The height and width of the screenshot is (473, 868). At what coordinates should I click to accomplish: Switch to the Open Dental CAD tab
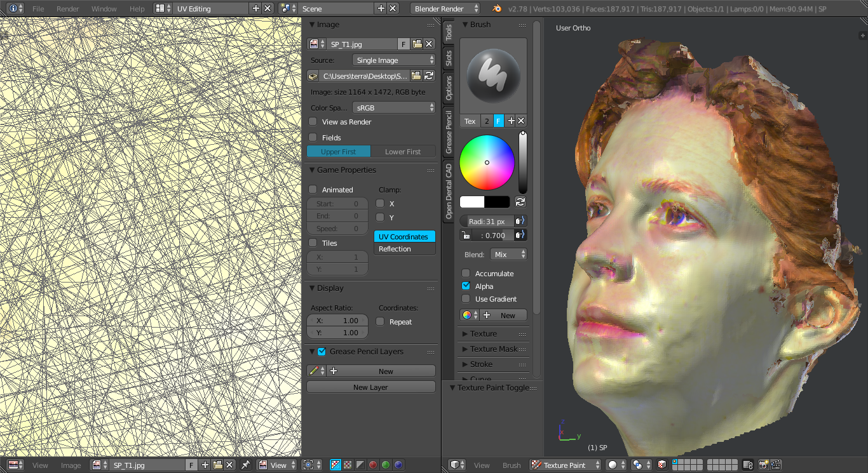pyautogui.click(x=449, y=190)
